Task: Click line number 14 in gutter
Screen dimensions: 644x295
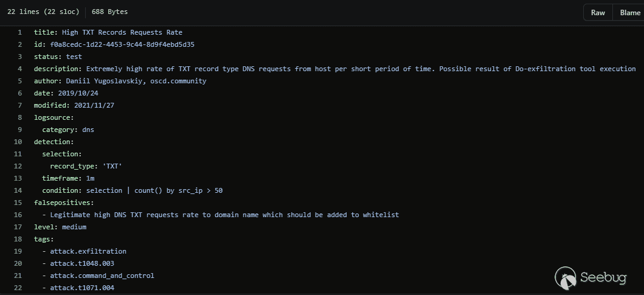Action: [18, 190]
